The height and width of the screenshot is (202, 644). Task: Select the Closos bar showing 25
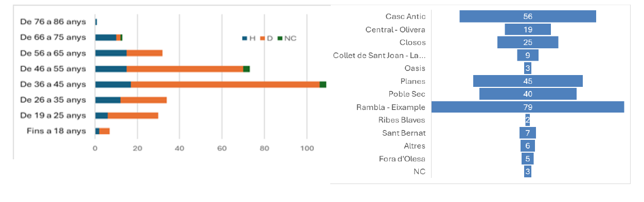click(528, 42)
